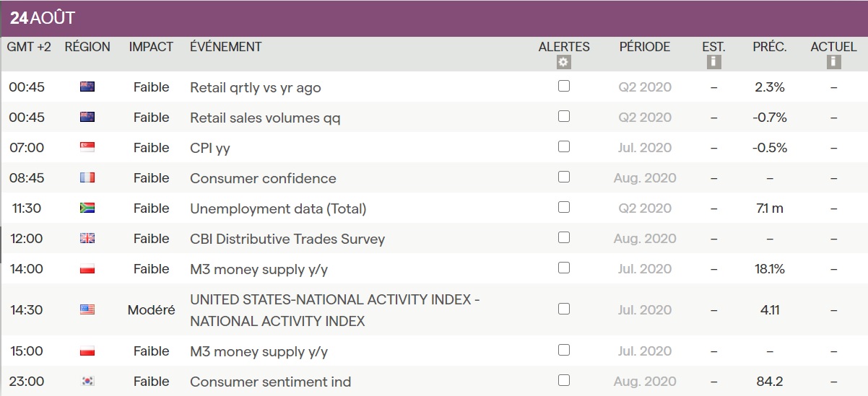Click the United States flag icon

(87, 309)
